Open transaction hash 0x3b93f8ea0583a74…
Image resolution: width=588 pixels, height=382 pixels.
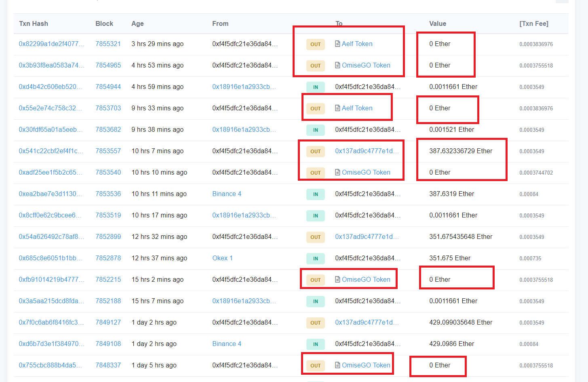[x=52, y=65]
